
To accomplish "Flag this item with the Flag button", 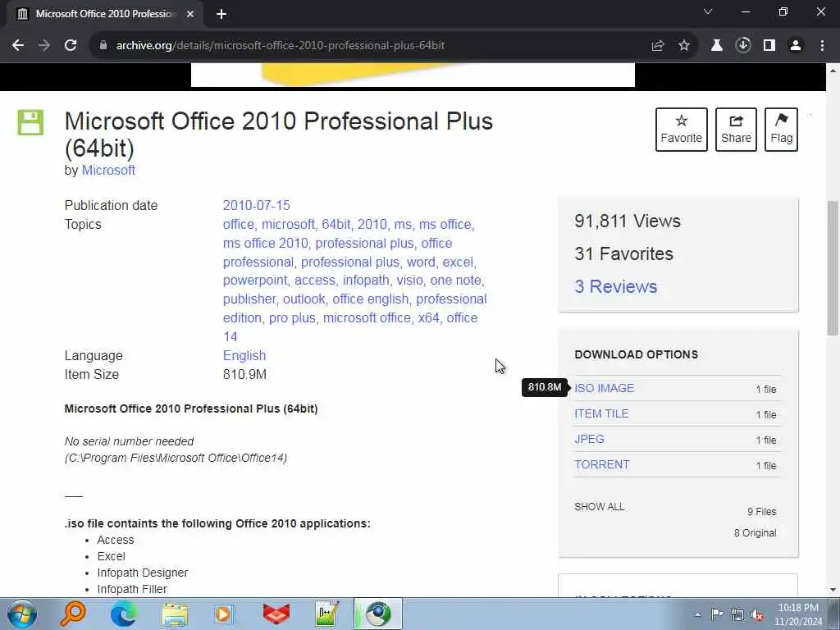I will click(781, 130).
